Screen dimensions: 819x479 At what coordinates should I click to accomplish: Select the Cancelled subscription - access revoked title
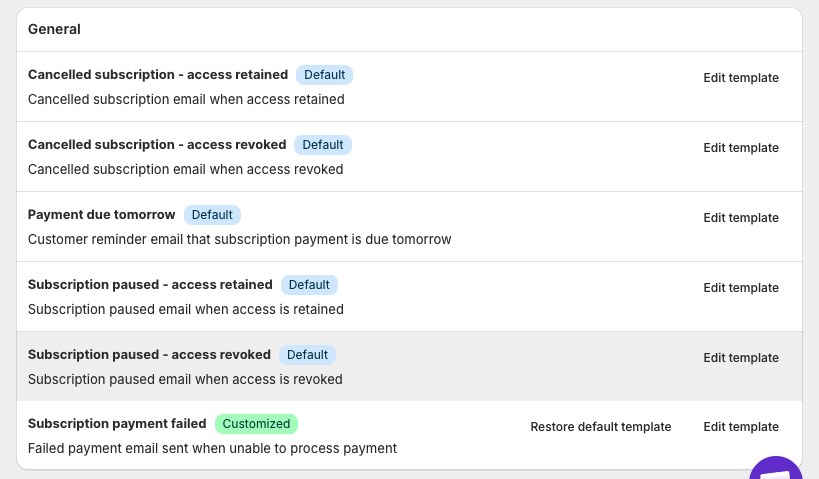point(157,145)
